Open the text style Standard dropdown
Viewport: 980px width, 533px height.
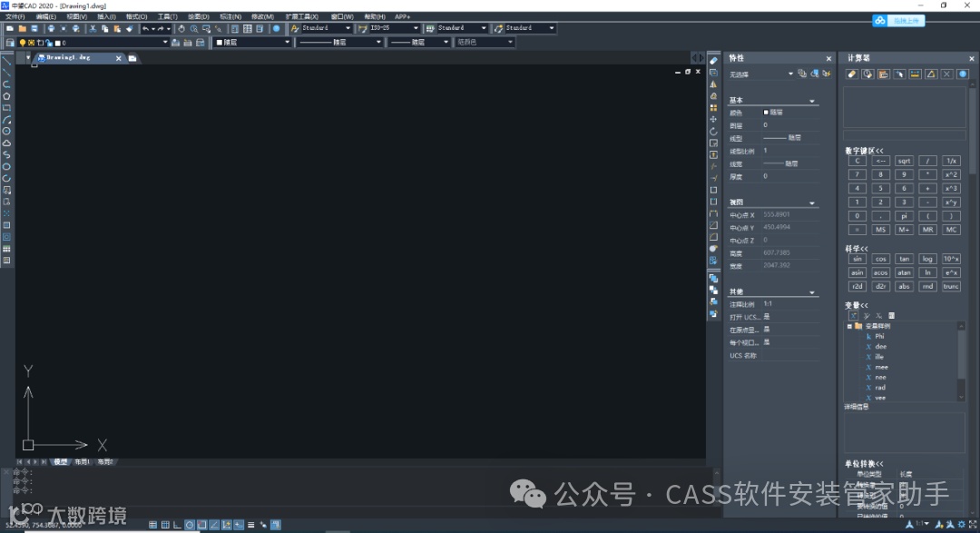348,28
